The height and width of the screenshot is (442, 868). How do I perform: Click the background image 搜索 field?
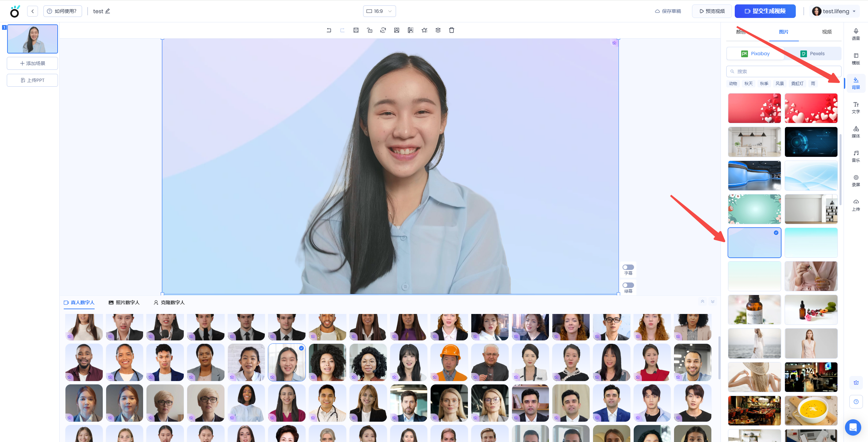click(783, 71)
